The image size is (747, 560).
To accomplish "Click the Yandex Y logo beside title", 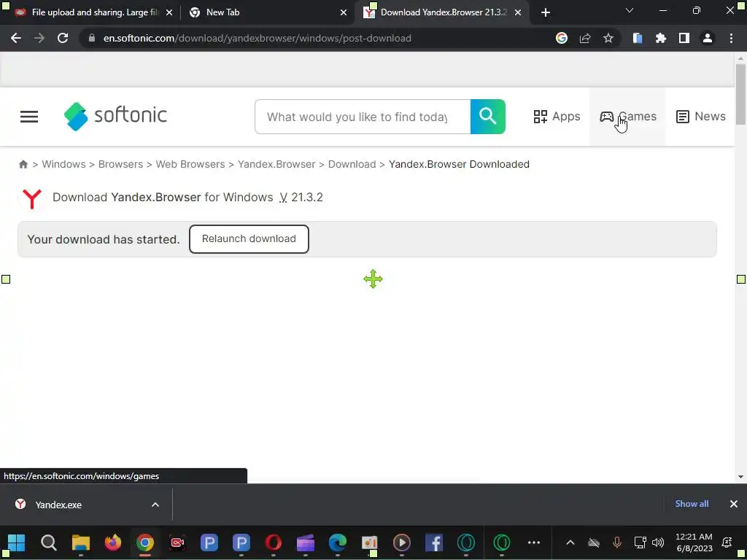I will pyautogui.click(x=32, y=198).
